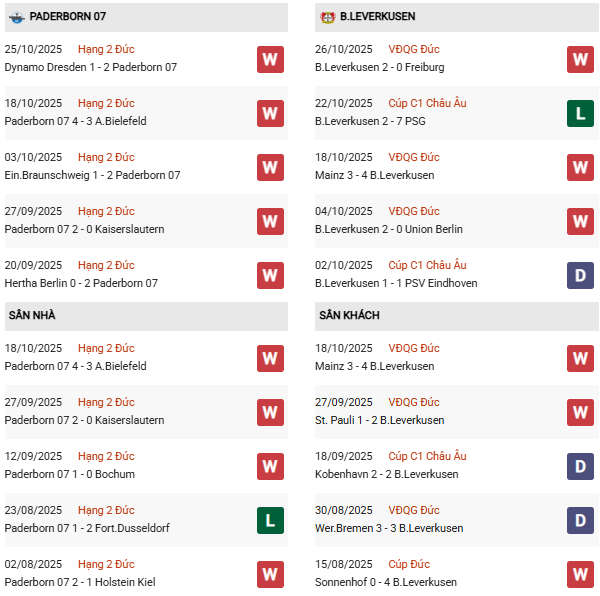Open the St. Pauli 1 - 2 B.Leverkusen match

click(x=379, y=420)
